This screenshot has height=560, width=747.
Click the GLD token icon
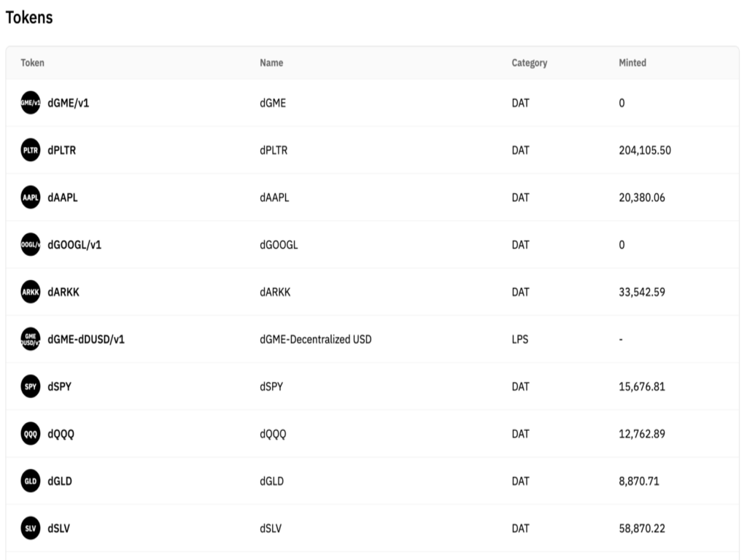tap(31, 481)
